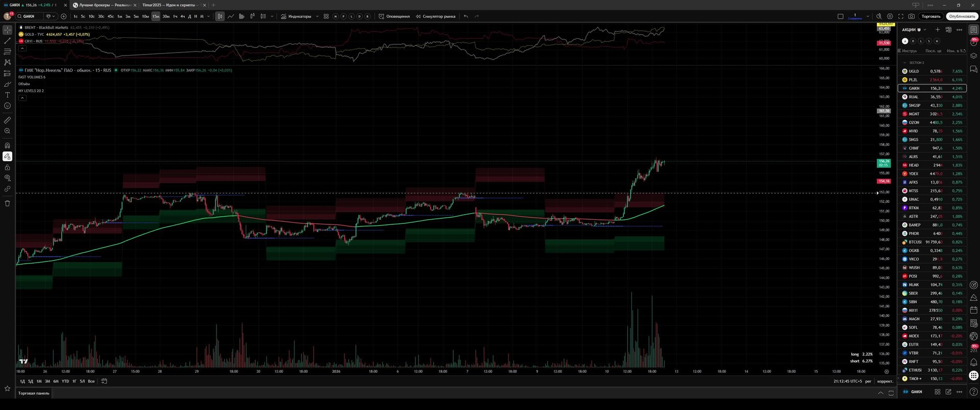The image size is (980, 410).
Task: Open the Индикаторы menu
Action: pos(296,16)
